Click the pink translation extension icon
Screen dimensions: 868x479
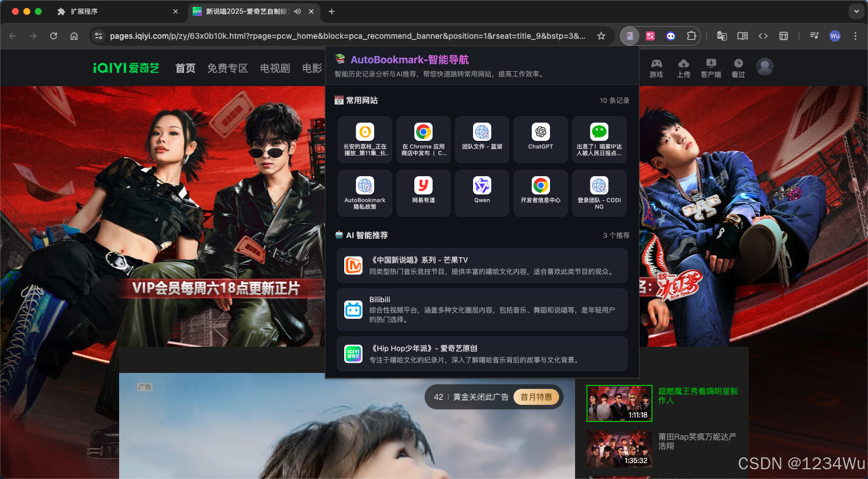(x=650, y=36)
